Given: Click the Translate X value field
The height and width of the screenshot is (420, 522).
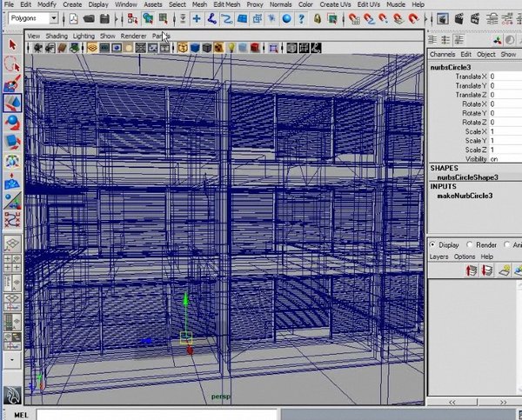Looking at the screenshot, I should click(x=501, y=77).
